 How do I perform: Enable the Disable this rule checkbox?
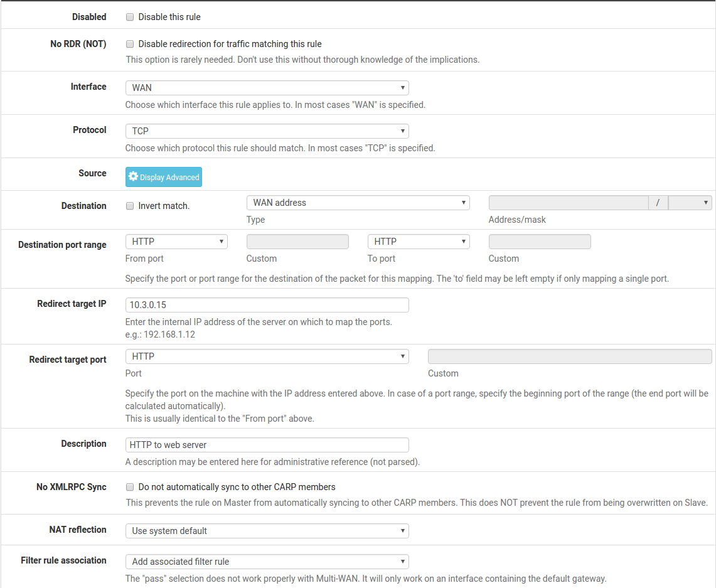(x=130, y=17)
